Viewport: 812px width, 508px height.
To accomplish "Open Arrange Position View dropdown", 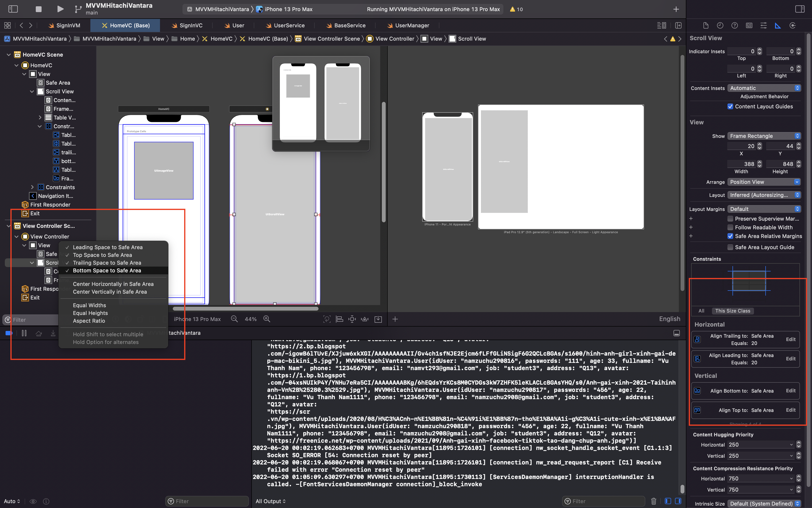I will coord(764,182).
